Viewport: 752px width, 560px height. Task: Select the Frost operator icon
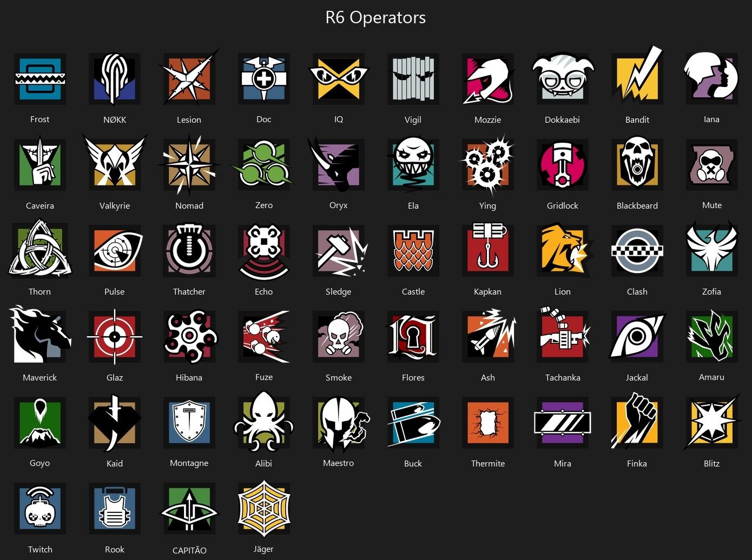tap(40, 79)
